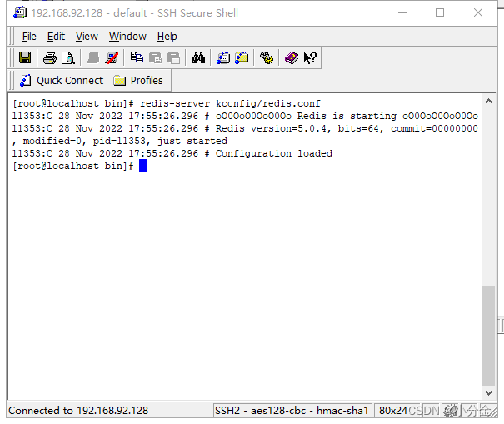The height and width of the screenshot is (424, 504).
Task: Click the Disconnect icon
Action: [112, 58]
